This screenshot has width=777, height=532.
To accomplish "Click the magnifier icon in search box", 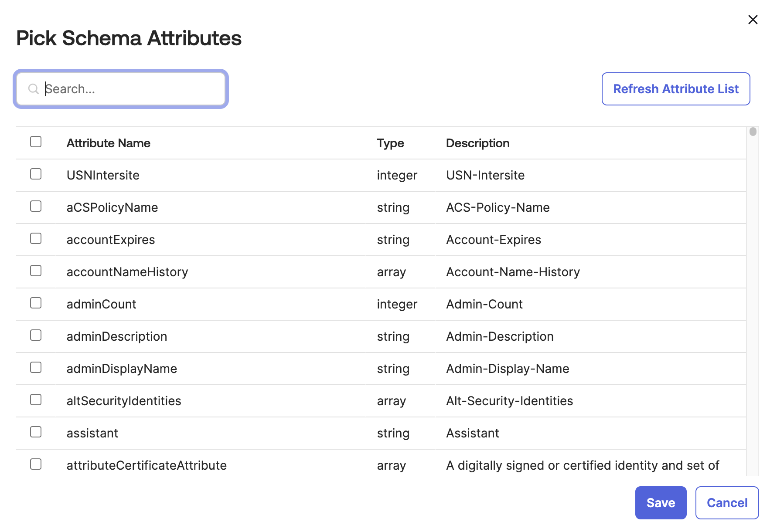I will pyautogui.click(x=33, y=89).
